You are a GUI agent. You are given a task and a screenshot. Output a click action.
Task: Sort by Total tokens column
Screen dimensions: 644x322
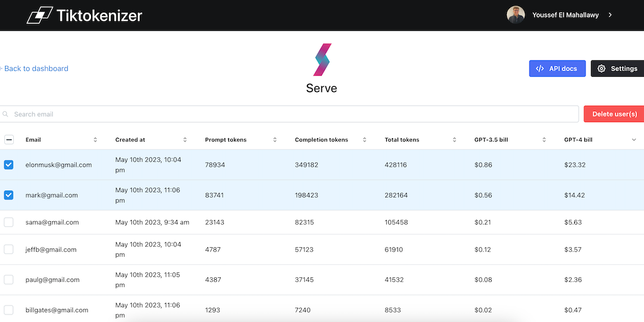(x=454, y=140)
